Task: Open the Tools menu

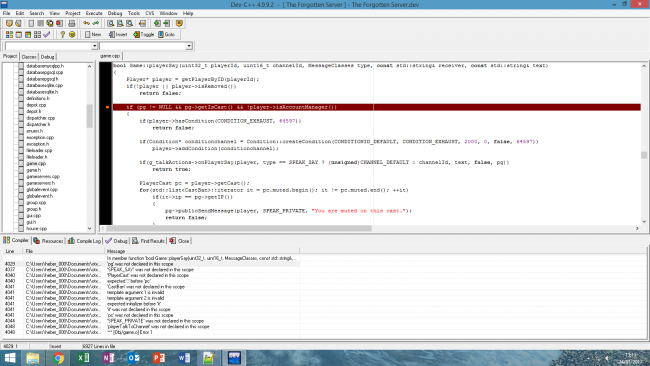Action: coord(133,13)
